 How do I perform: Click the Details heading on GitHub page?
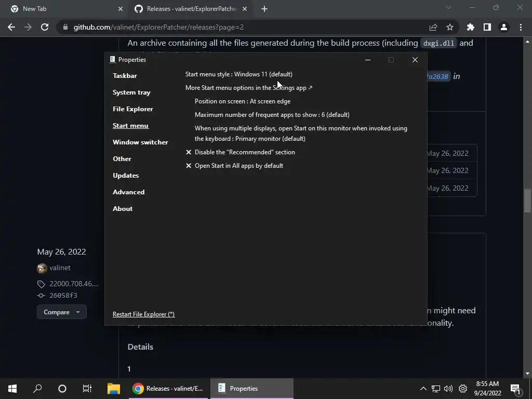140,347
